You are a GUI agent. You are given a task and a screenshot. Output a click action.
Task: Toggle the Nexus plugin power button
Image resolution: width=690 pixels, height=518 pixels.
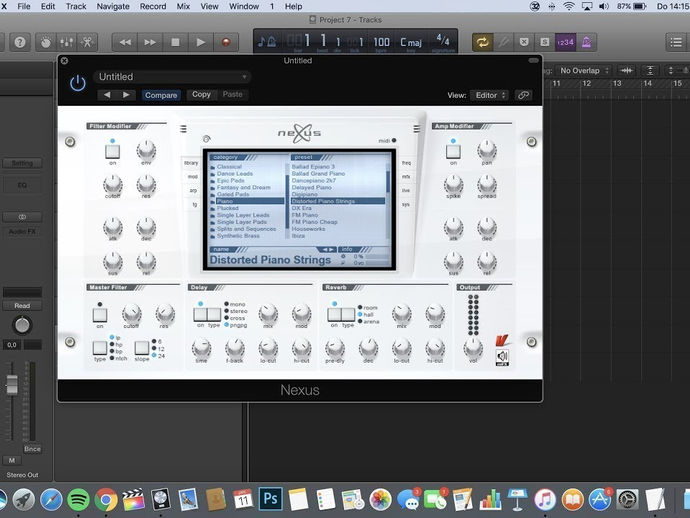78,83
